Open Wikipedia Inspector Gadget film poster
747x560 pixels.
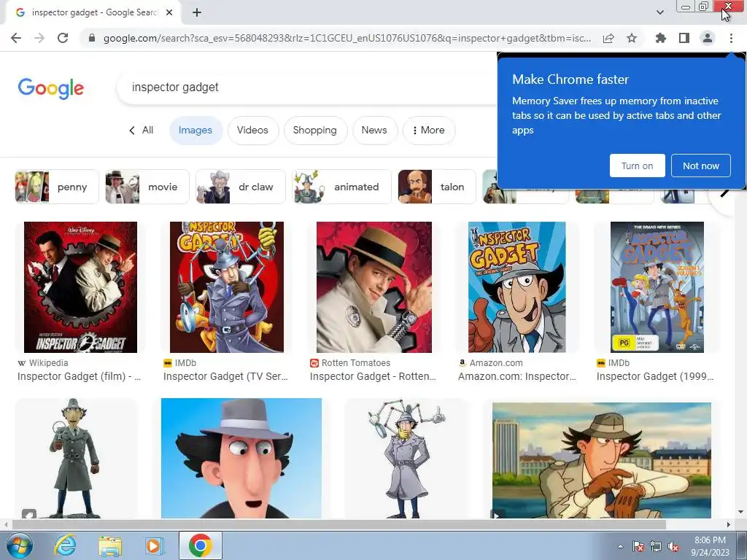click(x=80, y=287)
